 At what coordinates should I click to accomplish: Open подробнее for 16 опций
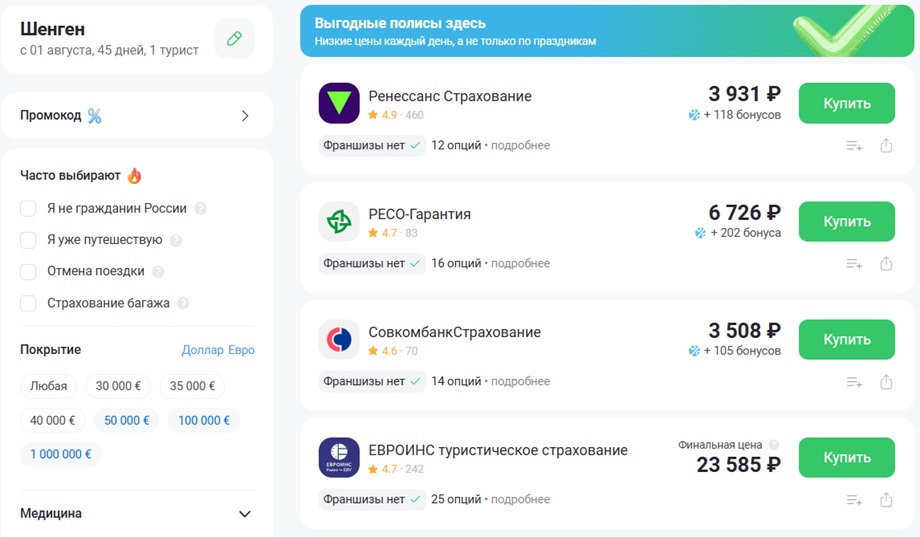520,264
